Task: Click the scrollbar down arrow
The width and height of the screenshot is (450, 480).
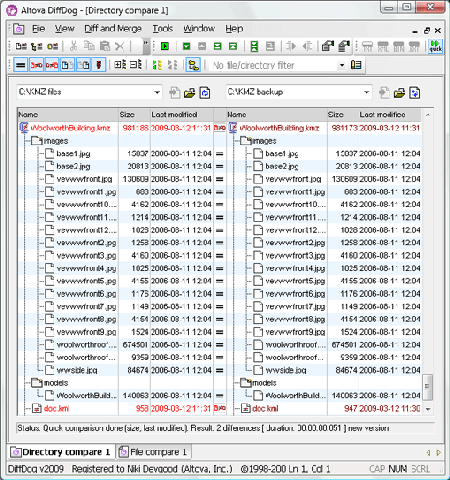Action: [428, 409]
